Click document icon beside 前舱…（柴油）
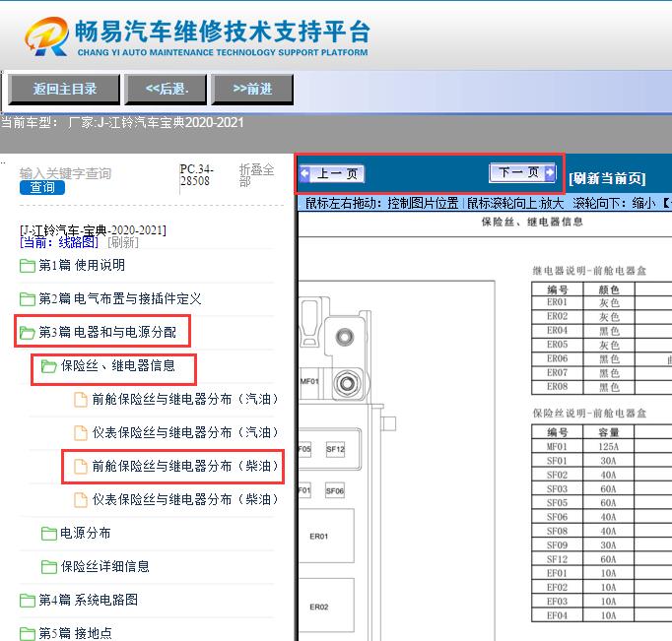The height and width of the screenshot is (641, 672). pyautogui.click(x=81, y=467)
